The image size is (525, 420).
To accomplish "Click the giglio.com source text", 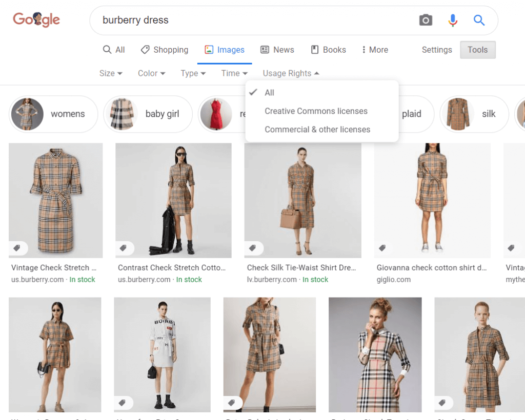I will coord(393,280).
